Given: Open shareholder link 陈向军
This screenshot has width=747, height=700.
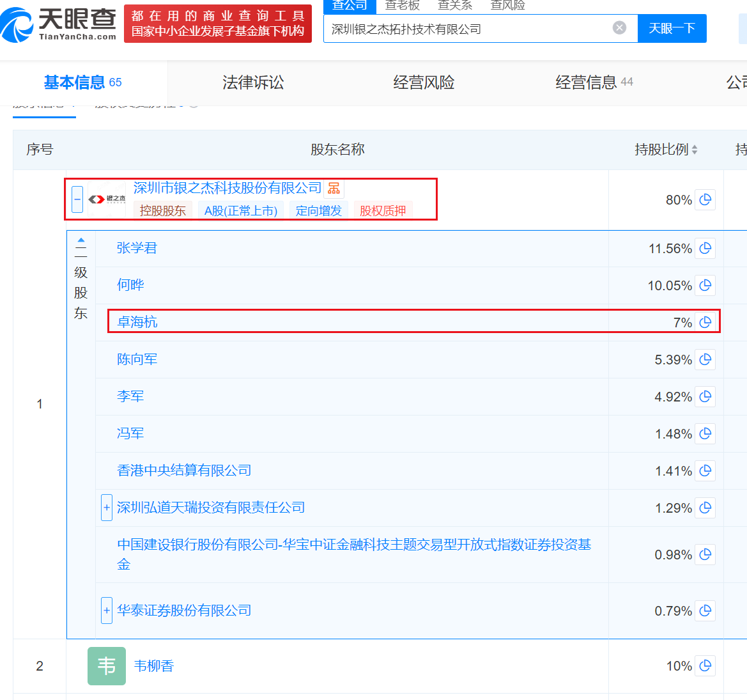Looking at the screenshot, I should 137,359.
